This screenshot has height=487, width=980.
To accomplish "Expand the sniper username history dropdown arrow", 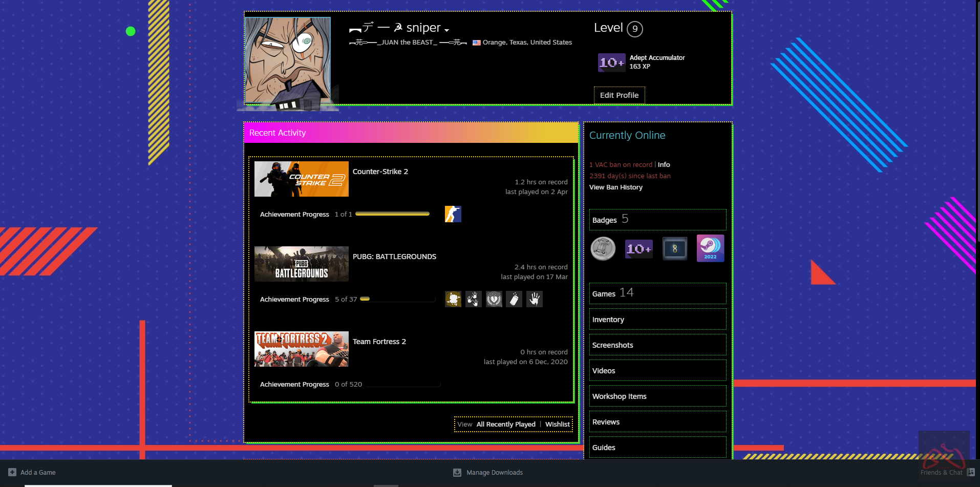I will [447, 30].
